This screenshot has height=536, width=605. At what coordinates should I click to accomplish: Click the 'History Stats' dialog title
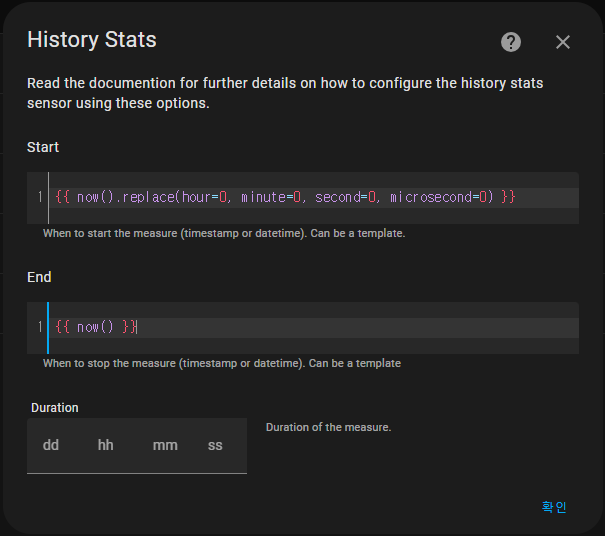coord(92,39)
